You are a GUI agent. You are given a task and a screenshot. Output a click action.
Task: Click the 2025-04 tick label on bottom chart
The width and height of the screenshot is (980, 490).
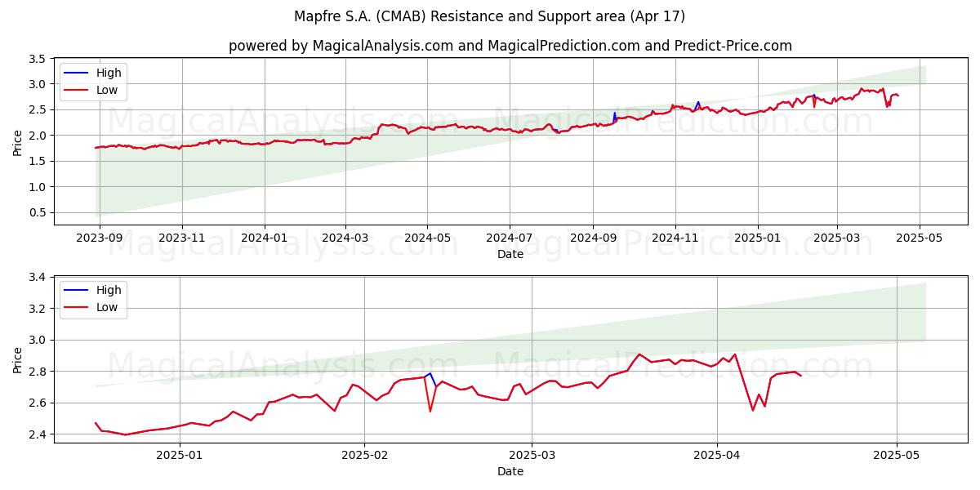[717, 457]
